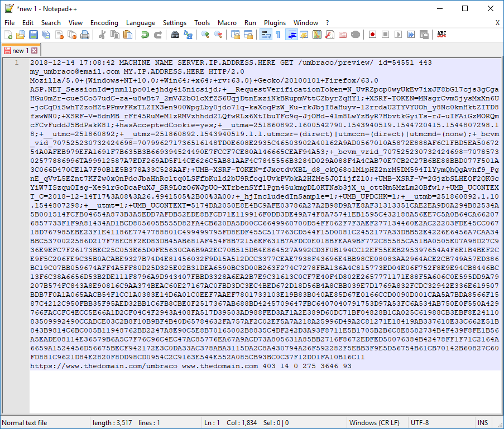Image resolution: width=504 pixels, height=429 pixels.
Task: Minimize the Notepad++ window
Action: point(440,9)
